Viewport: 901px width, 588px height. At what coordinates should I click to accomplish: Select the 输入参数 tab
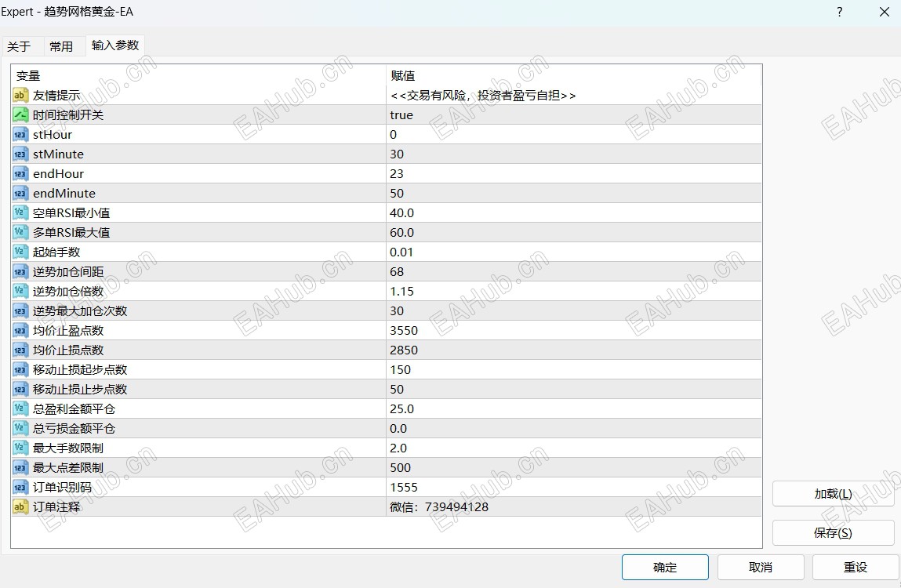[x=115, y=45]
